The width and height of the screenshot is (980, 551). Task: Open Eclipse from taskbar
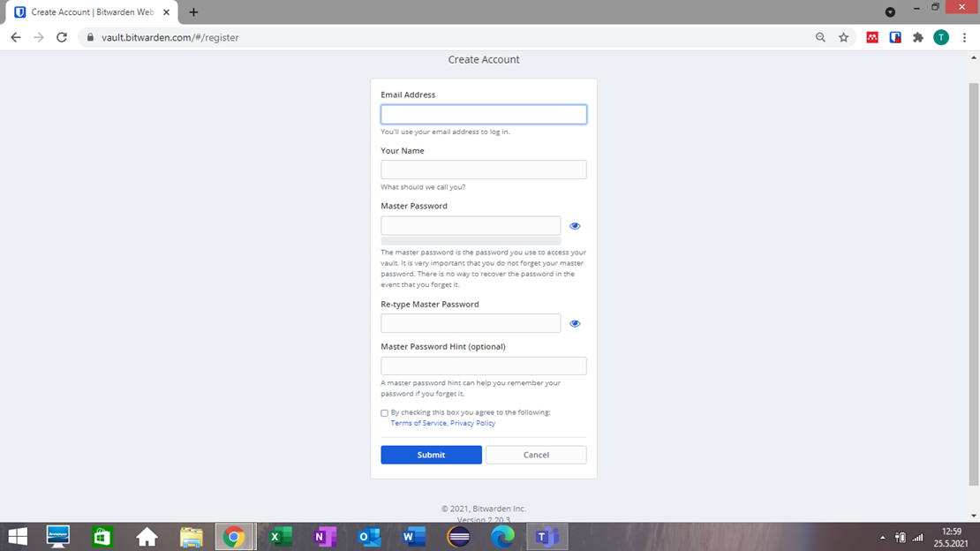(x=459, y=537)
